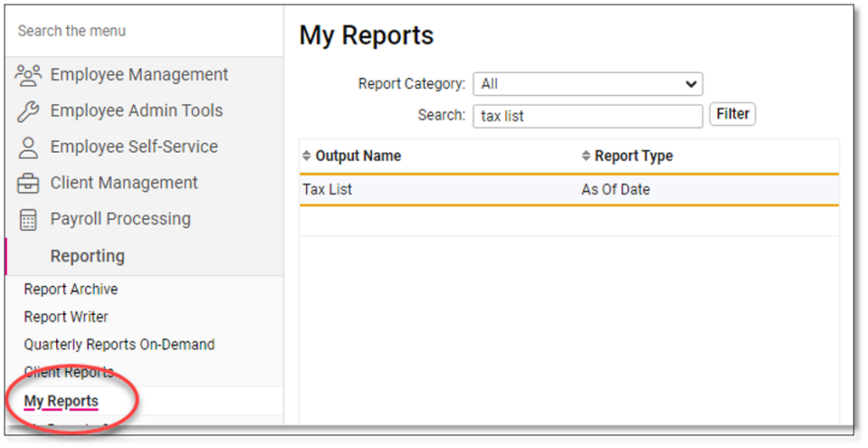This screenshot has height=448, width=868.
Task: Sort by Output Name arrows icon
Action: [307, 156]
